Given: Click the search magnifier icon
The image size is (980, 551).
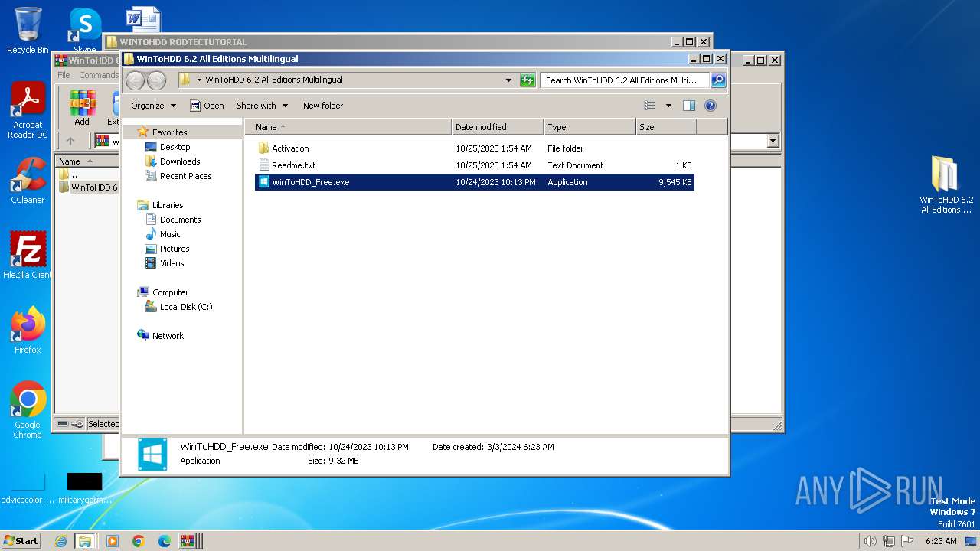Looking at the screenshot, I should tap(718, 80).
